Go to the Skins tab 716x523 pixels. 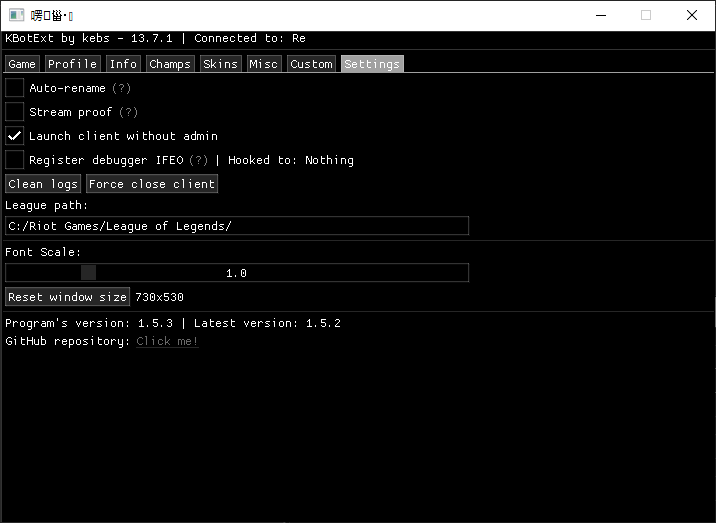[x=221, y=64]
